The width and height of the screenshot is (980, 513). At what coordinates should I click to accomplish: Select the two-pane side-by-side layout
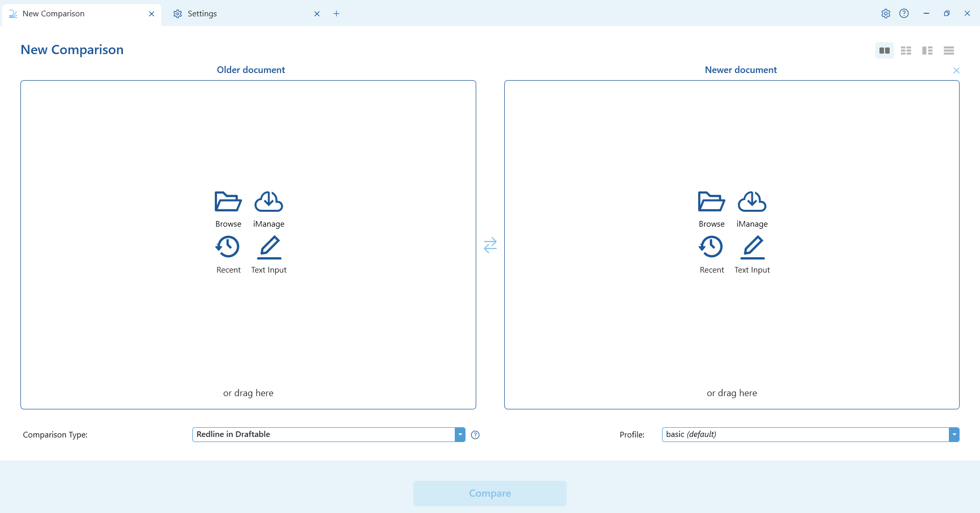pyautogui.click(x=885, y=51)
